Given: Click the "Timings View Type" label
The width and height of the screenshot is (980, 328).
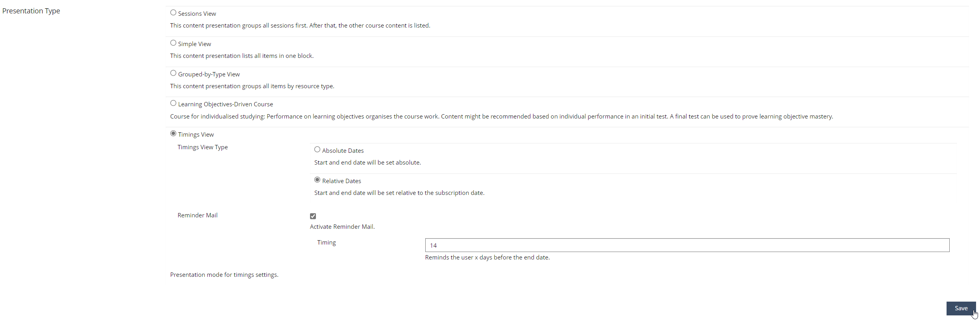Looking at the screenshot, I should point(203,147).
